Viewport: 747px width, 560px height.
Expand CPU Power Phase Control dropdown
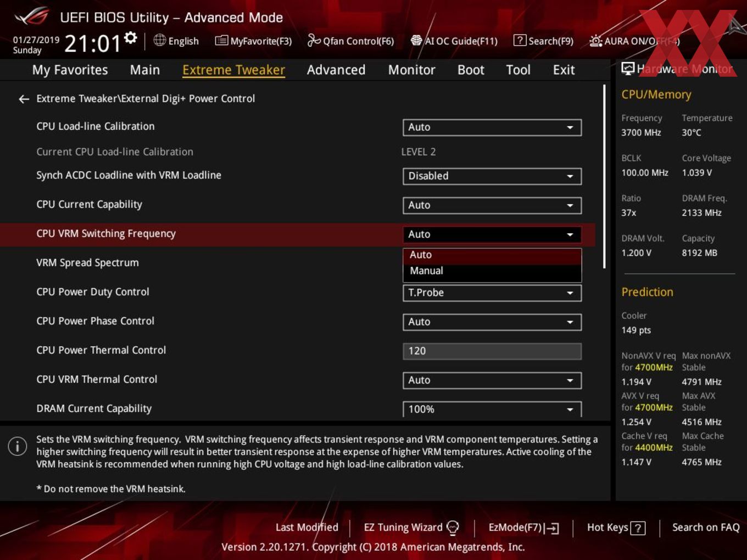492,322
